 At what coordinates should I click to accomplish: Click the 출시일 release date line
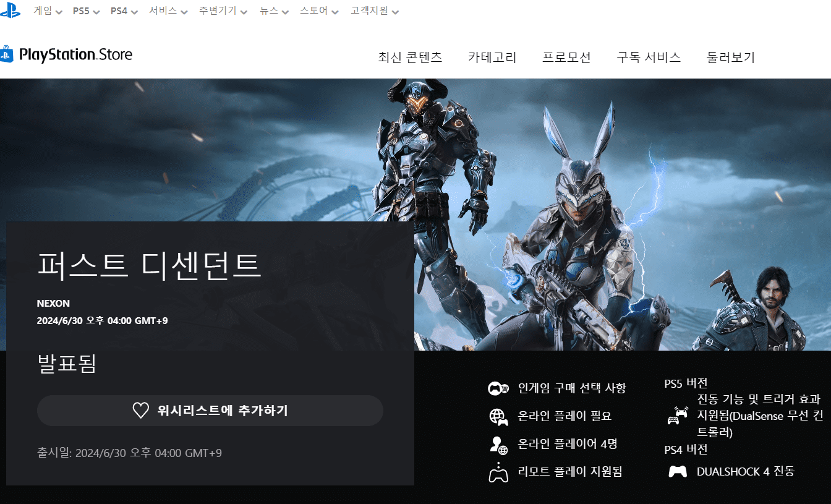129,453
